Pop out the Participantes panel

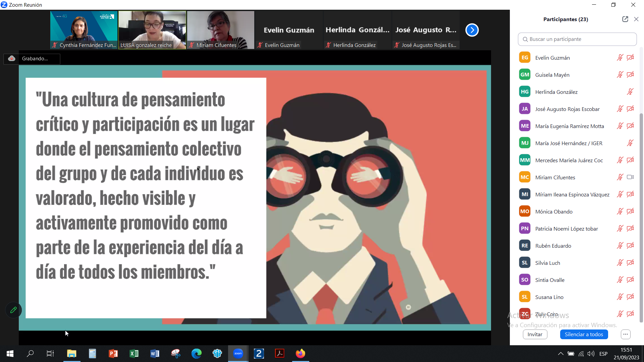(x=625, y=19)
